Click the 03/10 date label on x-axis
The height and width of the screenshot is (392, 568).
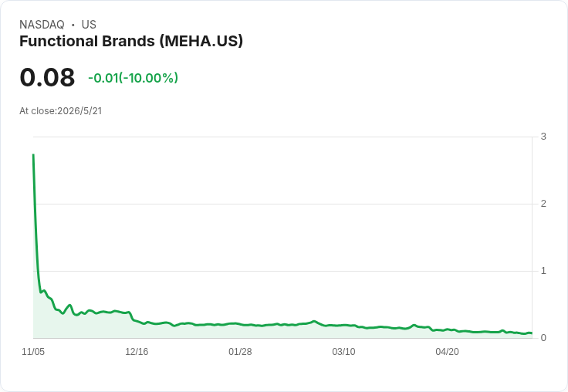343,352
